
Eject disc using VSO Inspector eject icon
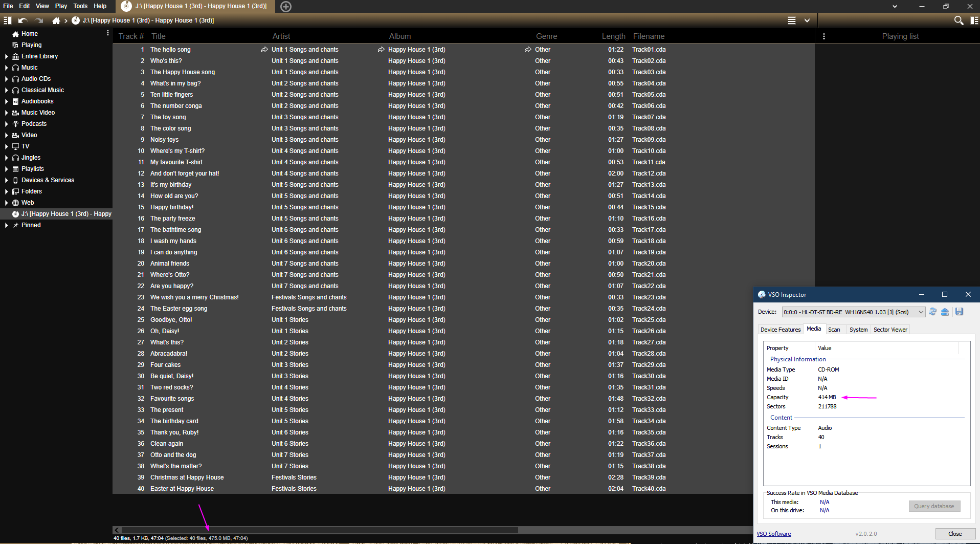(x=945, y=312)
